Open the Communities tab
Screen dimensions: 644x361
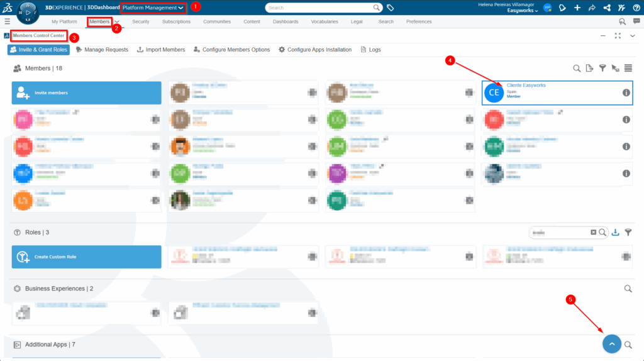coord(217,21)
